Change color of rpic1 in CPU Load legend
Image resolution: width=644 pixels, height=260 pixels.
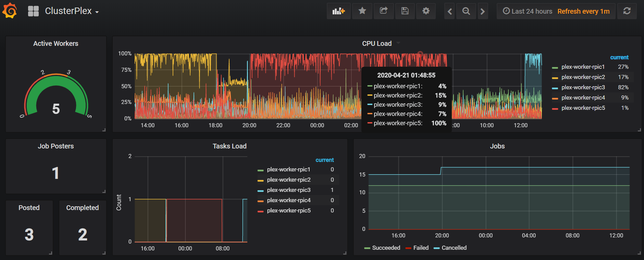pyautogui.click(x=555, y=68)
